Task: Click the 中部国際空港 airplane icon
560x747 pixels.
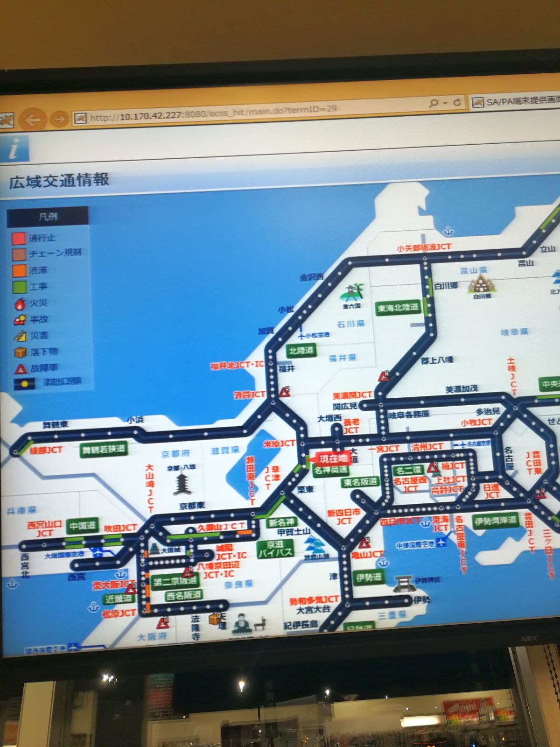Action: (441, 542)
